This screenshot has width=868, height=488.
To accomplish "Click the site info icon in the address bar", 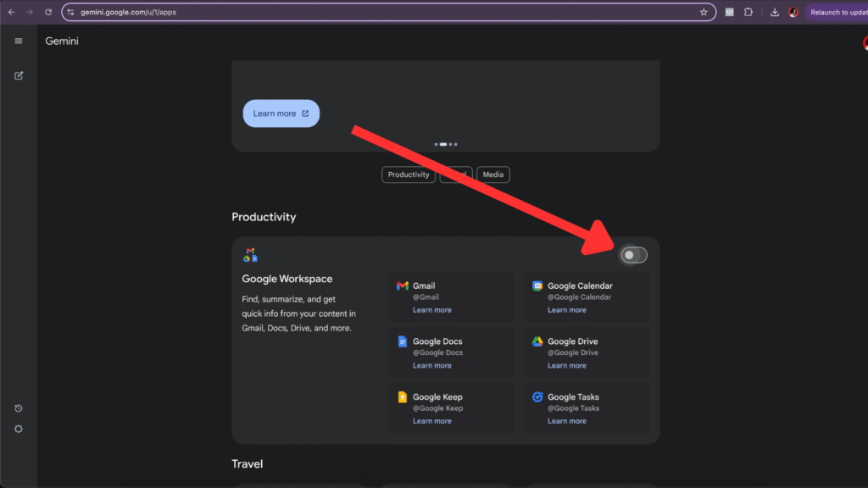I will (71, 12).
